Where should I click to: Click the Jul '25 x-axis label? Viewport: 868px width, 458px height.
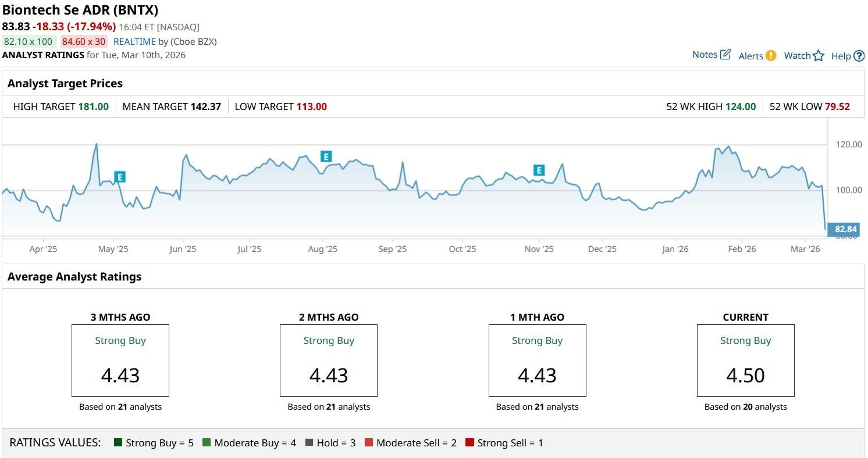tap(250, 249)
